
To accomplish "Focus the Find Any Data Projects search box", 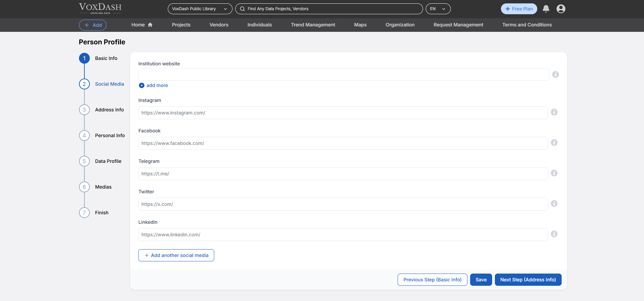I will [329, 9].
